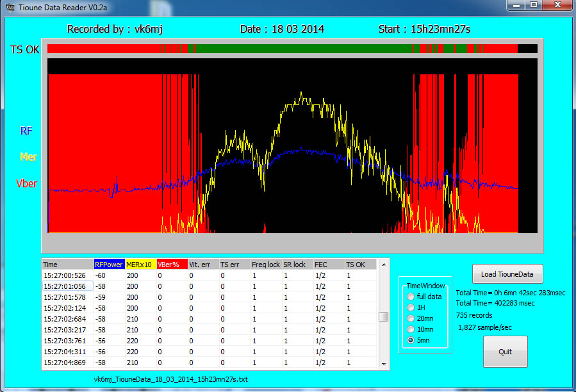Select the 20mn time window option
The width and height of the screenshot is (576, 392).
[x=411, y=318]
